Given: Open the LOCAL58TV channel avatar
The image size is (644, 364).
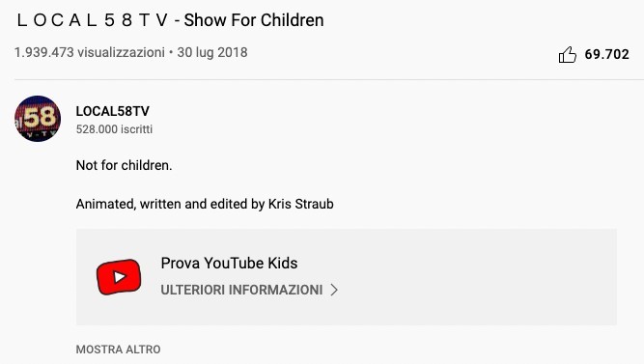Looking at the screenshot, I should click(38, 119).
